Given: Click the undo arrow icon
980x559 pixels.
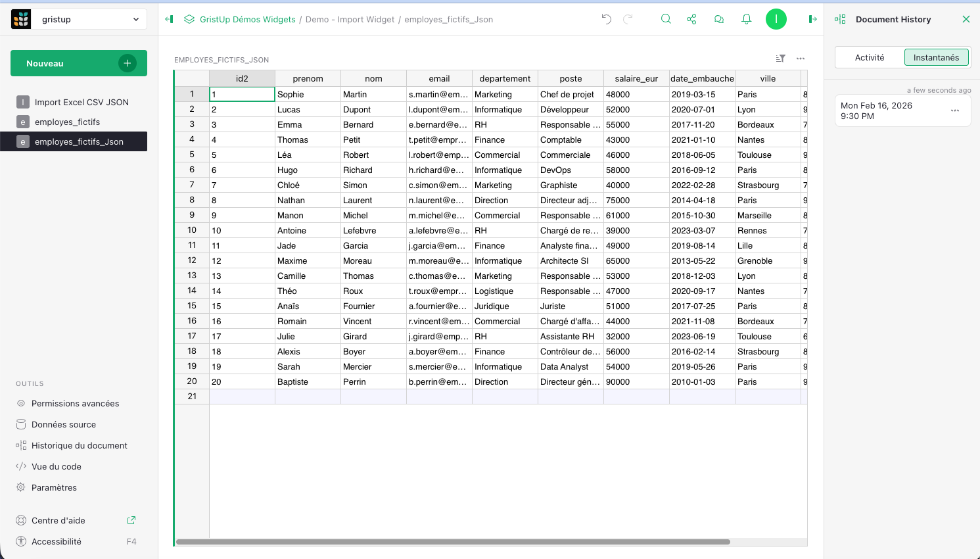Looking at the screenshot, I should click(606, 19).
